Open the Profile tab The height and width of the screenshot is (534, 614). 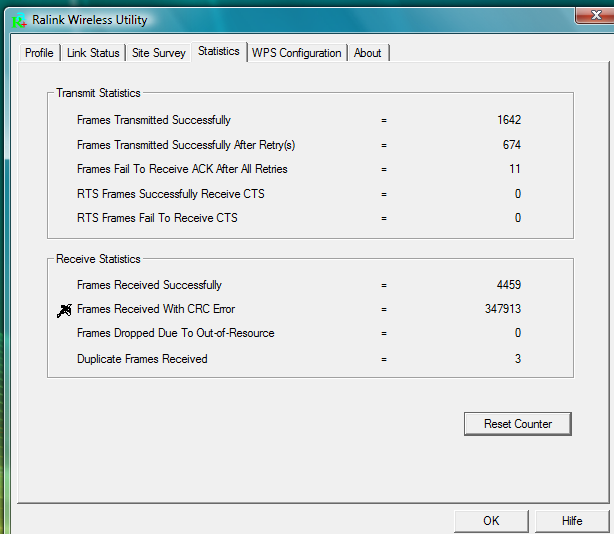click(x=39, y=53)
